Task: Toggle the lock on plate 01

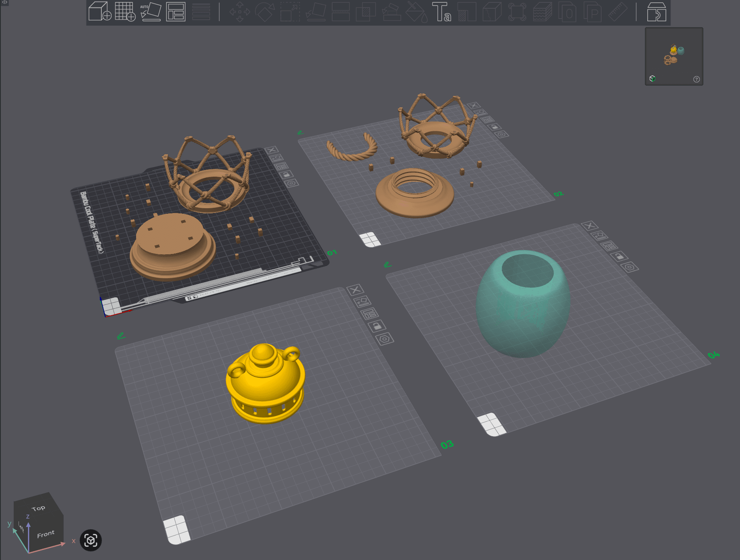Action: click(x=286, y=175)
